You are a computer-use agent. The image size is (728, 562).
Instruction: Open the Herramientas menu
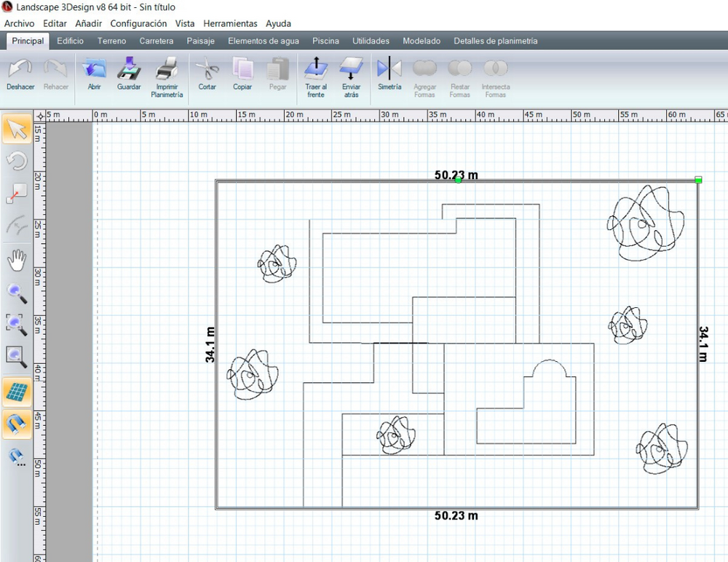point(229,23)
